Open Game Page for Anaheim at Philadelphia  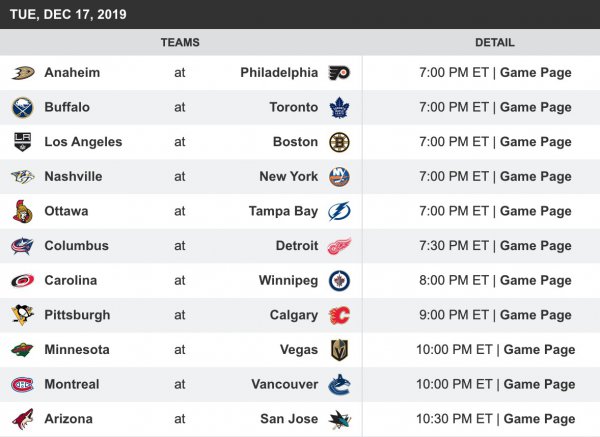click(535, 73)
